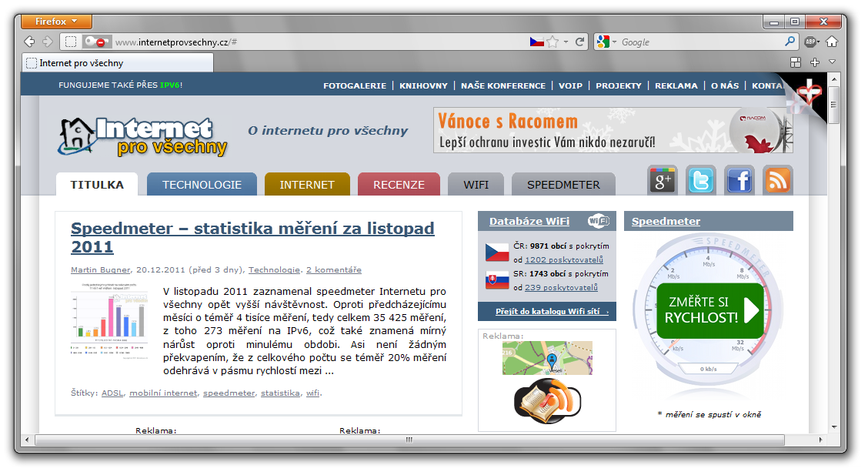Image resolution: width=868 pixels, height=475 pixels.
Task: Click the Czech flag in WiFi database
Action: pyautogui.click(x=497, y=253)
